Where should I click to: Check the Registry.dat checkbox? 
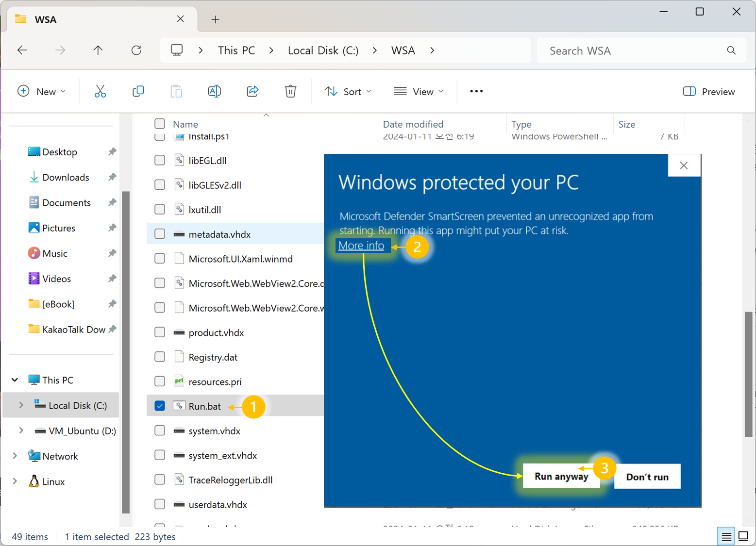(160, 357)
